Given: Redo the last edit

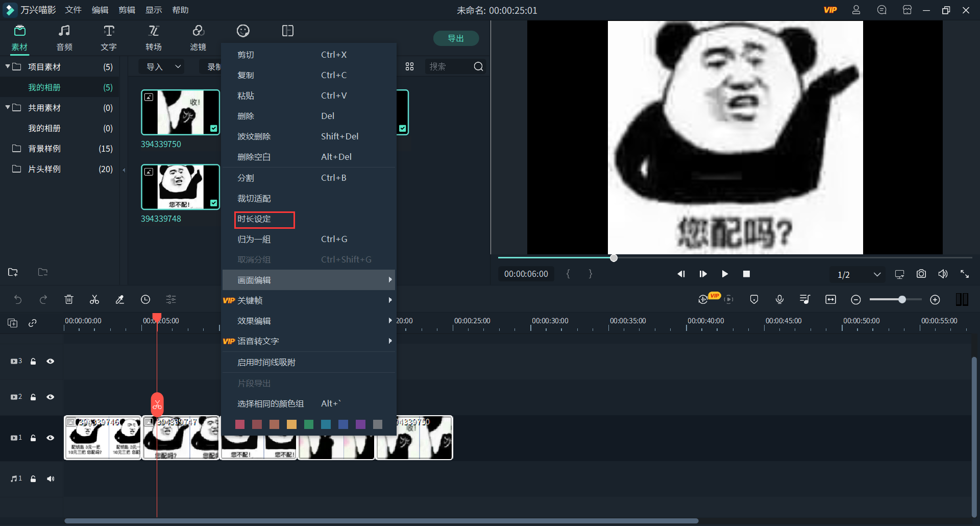Looking at the screenshot, I should pyautogui.click(x=43, y=299).
